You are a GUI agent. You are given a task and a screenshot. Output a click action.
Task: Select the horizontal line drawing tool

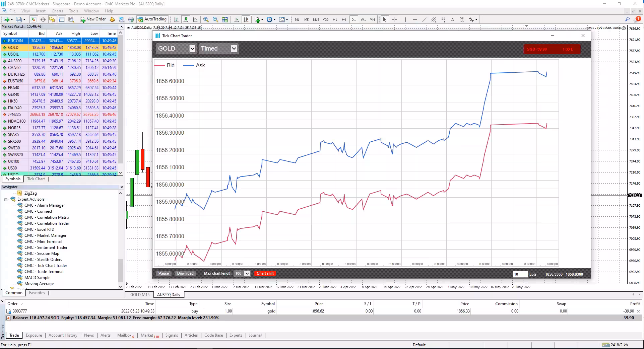click(x=415, y=19)
